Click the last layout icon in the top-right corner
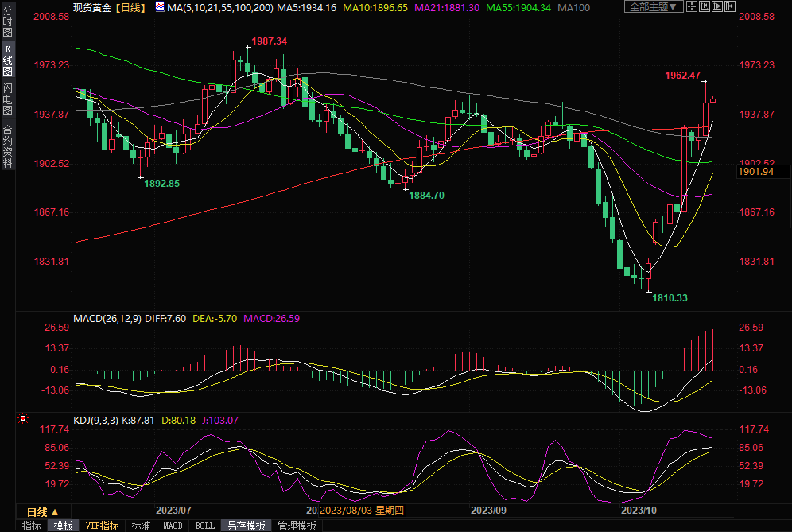The height and width of the screenshot is (532, 792). click(x=729, y=7)
